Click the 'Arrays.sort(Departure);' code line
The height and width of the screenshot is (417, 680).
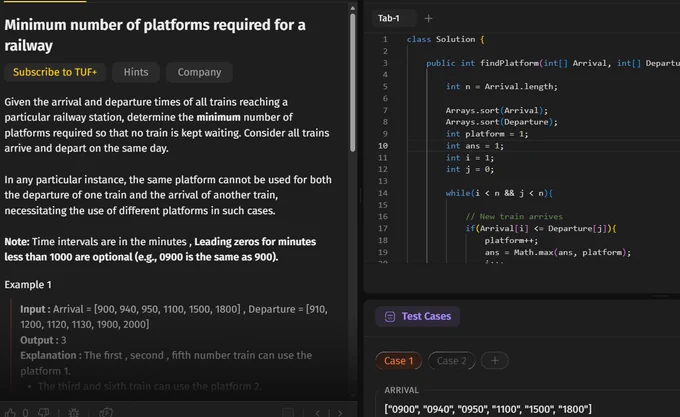pos(502,122)
